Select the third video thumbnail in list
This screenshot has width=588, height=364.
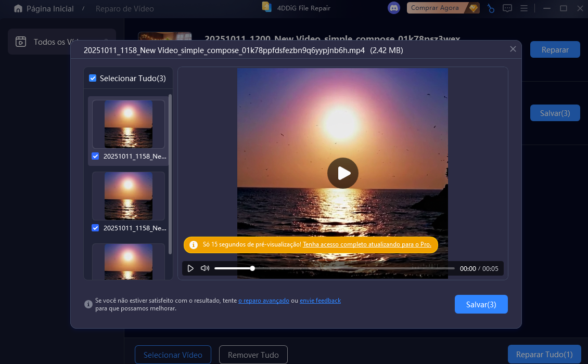click(x=129, y=263)
